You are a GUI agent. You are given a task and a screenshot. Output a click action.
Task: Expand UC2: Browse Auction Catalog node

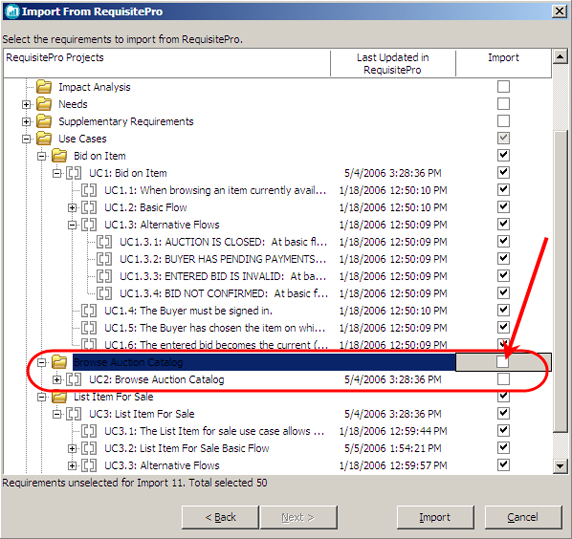click(x=57, y=380)
